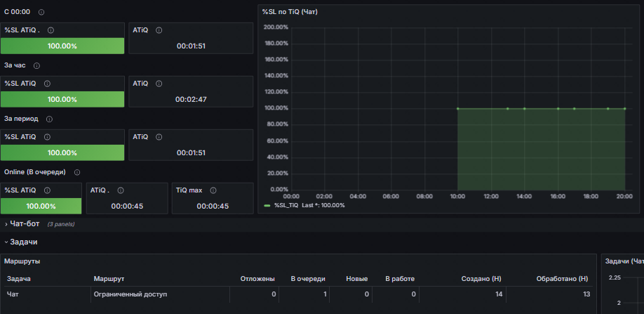644x314 pixels.
Task: Collapse the 'Задачи' row
Action: (x=23, y=242)
